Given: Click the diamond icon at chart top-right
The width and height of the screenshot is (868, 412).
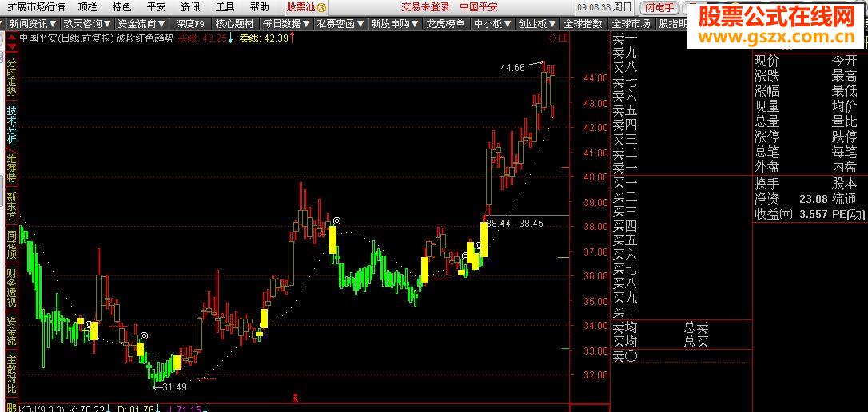Looking at the screenshot, I should 552,38.
